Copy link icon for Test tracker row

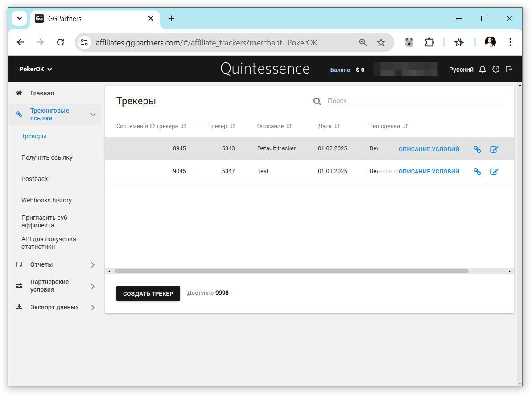click(477, 172)
